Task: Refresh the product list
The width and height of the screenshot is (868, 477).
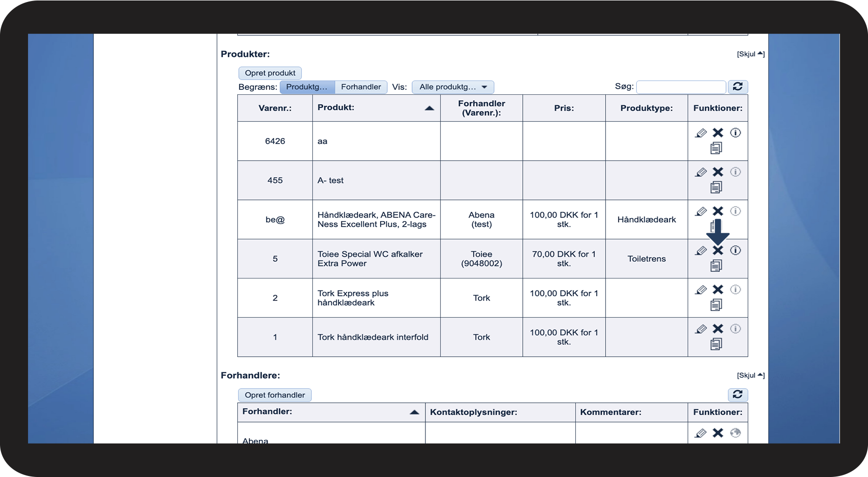Action: [x=738, y=87]
